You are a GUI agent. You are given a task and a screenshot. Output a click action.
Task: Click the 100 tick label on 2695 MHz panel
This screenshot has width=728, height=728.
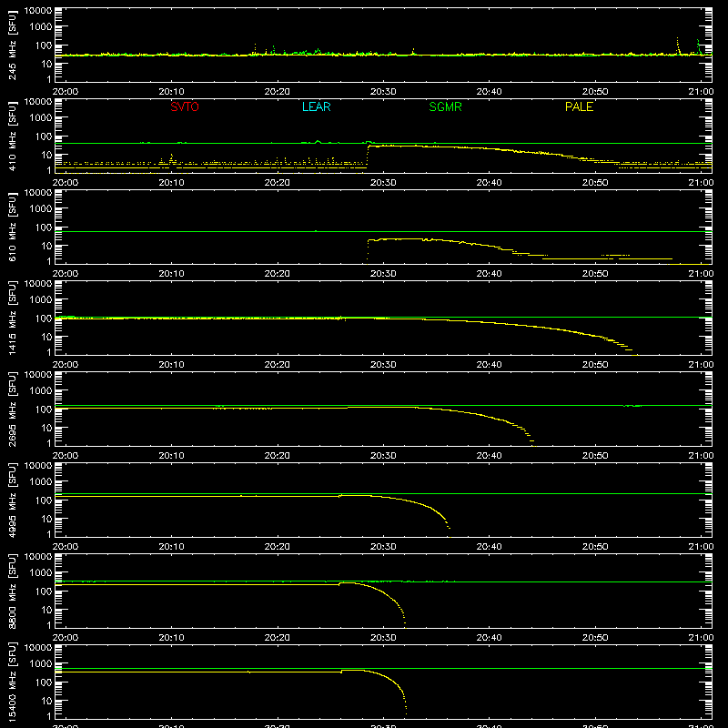(x=44, y=409)
